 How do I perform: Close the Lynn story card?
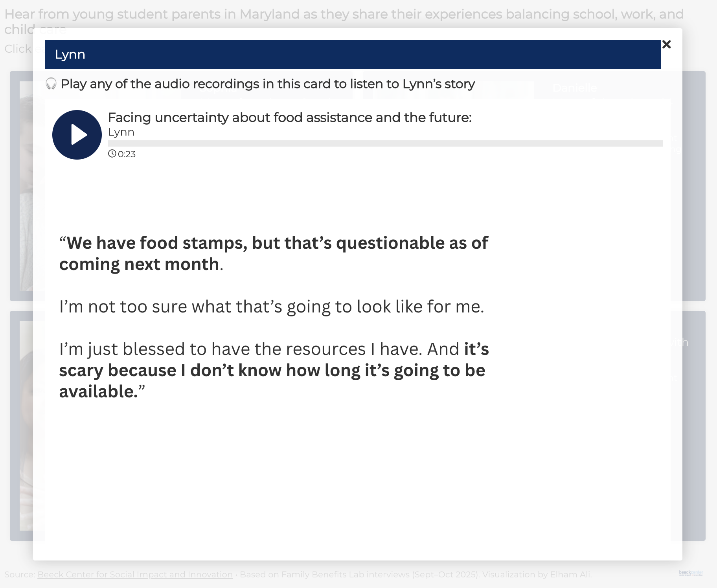coord(666,44)
